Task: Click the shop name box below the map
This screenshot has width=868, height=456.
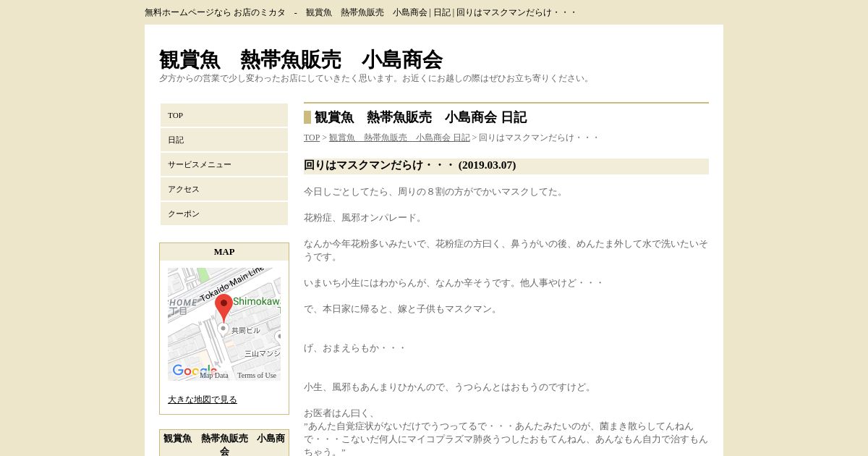Action: click(x=224, y=443)
